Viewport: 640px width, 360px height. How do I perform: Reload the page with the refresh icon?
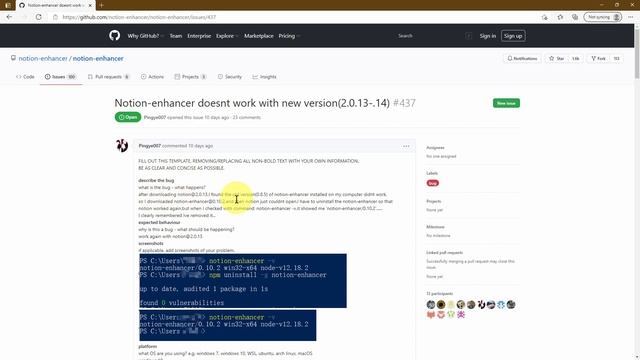39,17
